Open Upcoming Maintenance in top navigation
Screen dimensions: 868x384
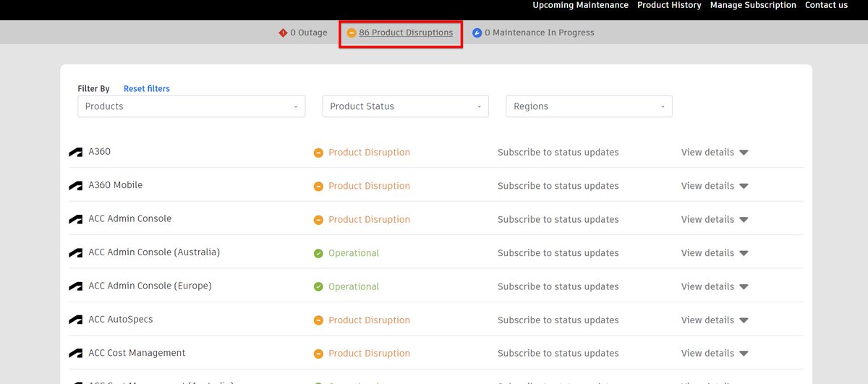point(580,5)
